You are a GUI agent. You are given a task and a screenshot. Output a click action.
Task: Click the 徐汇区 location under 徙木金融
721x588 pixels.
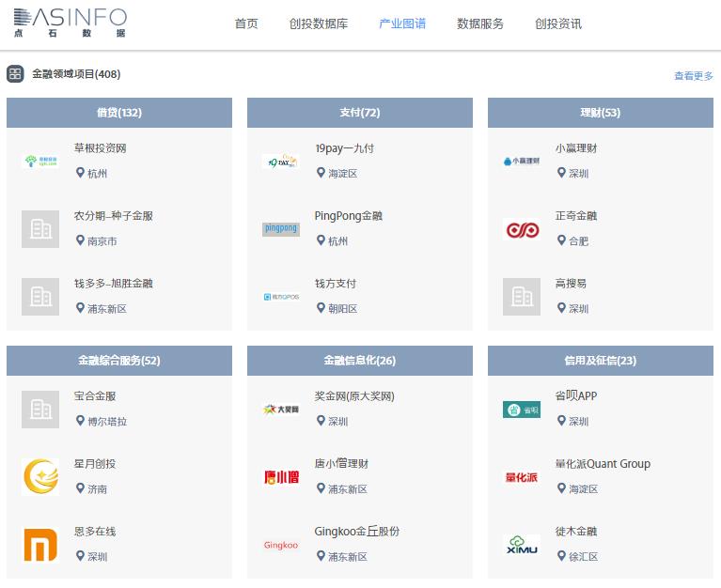(584, 557)
